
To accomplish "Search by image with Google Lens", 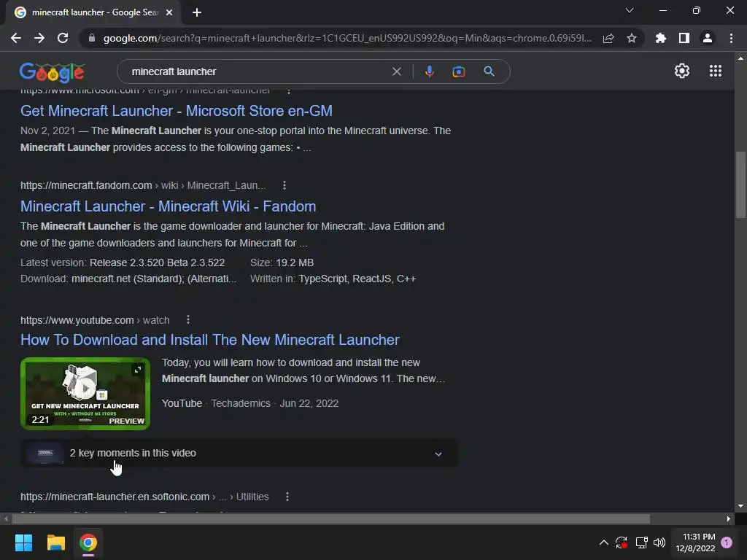I will pos(459,71).
